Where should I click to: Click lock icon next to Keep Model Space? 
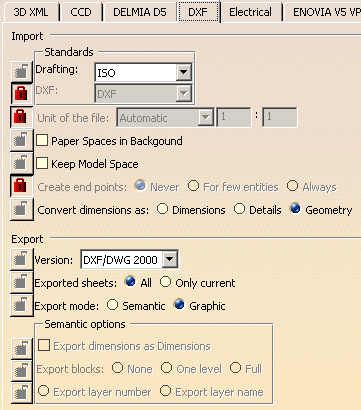(x=22, y=163)
